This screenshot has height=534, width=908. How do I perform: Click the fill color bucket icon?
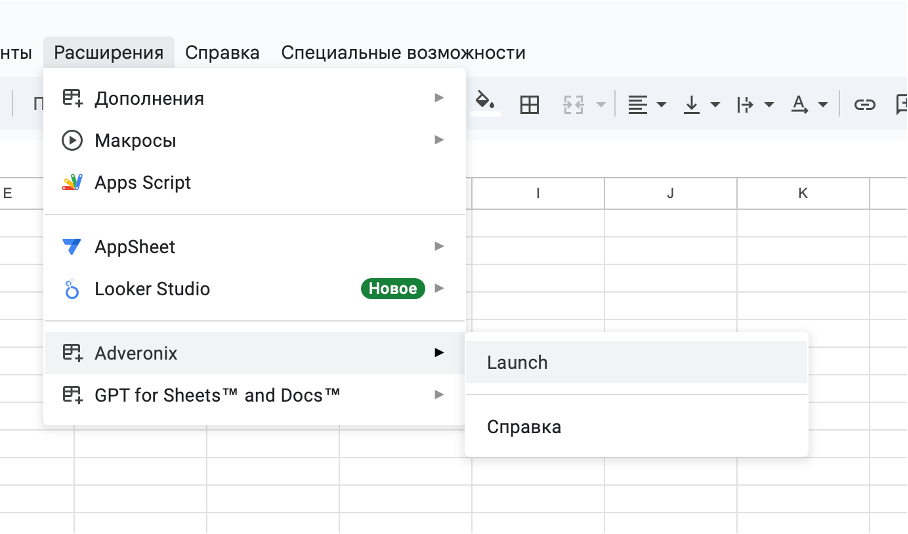click(x=485, y=103)
